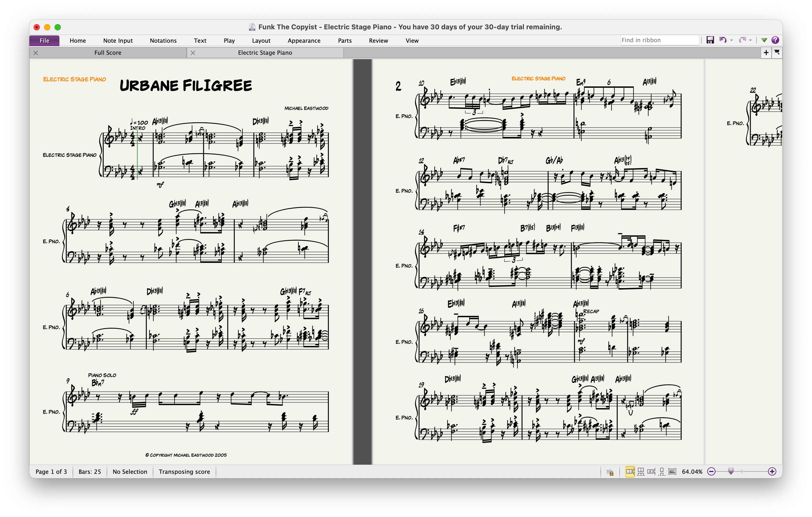This screenshot has width=812, height=517.
Task: Select the Gb/Ab chord symbol
Action: [554, 161]
